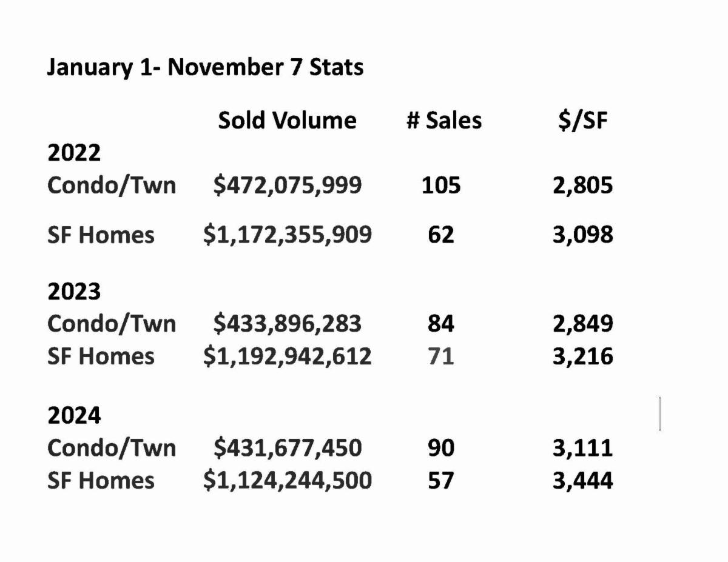Click the $472,075,999 sold volume value
This screenshot has height=562, width=728.
click(x=287, y=186)
